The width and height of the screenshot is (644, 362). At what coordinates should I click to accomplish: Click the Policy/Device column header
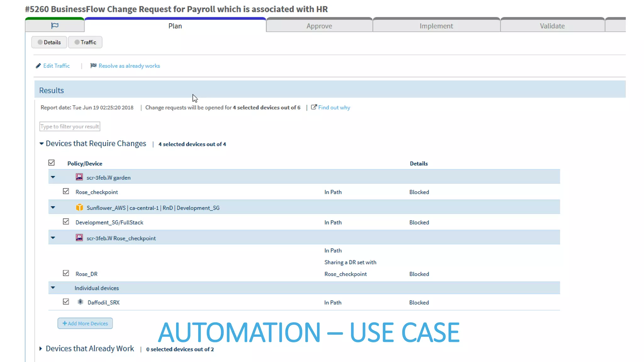tap(85, 163)
